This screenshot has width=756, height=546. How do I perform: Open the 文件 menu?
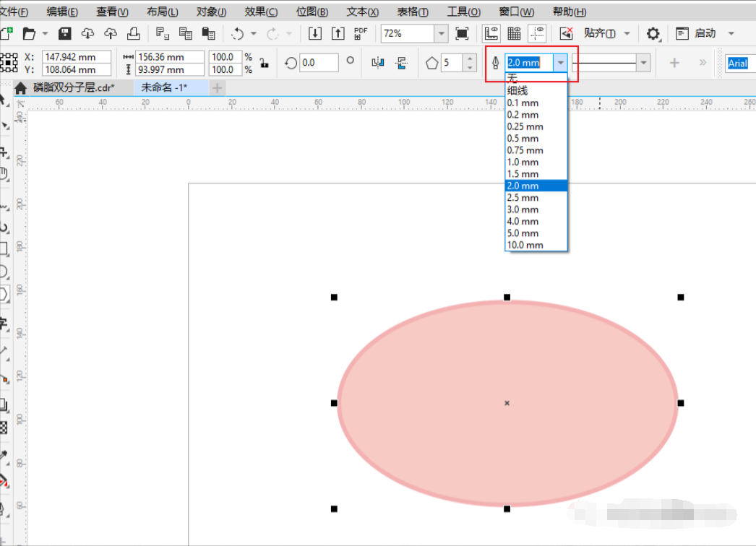coord(14,12)
